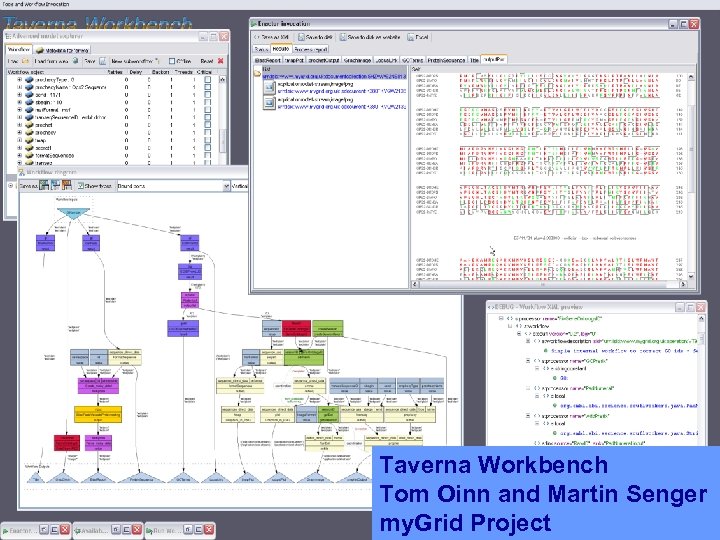Click the Workflow diagram window title icon
The width and height of the screenshot is (720, 540).
(21, 172)
